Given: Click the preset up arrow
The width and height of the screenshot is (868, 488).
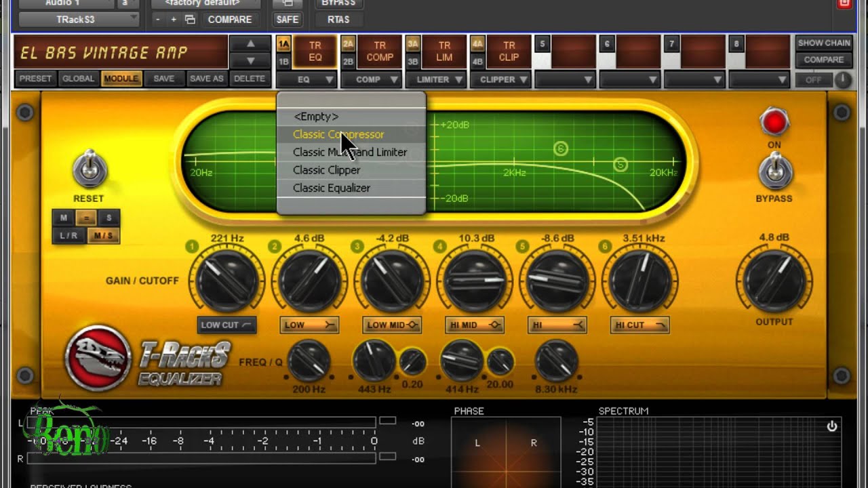Looking at the screenshot, I should click(250, 44).
